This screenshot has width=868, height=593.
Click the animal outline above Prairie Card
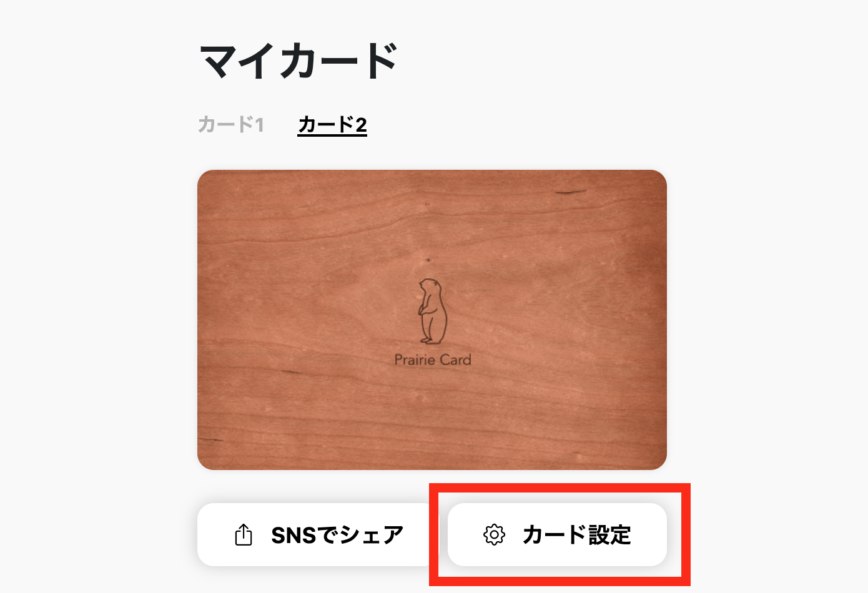(x=432, y=311)
